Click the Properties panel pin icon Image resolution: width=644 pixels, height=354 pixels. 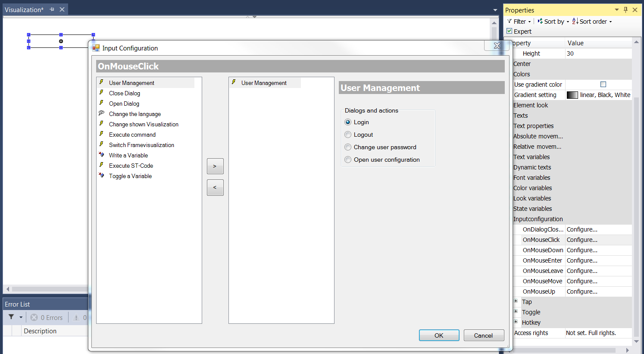(625, 9)
